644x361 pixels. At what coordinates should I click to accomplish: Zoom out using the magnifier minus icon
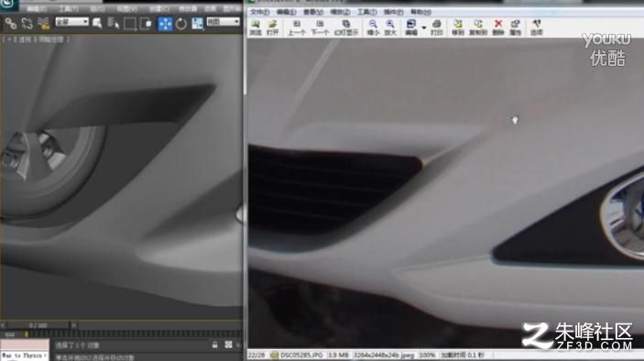pyautogui.click(x=373, y=27)
